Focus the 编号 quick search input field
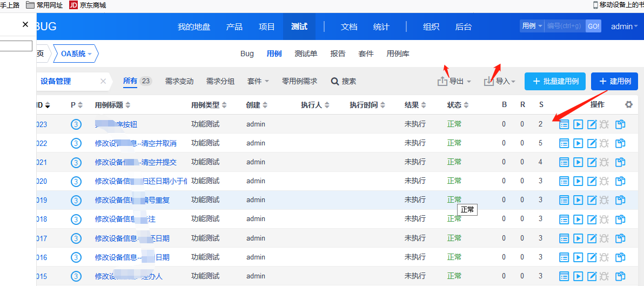644x286 pixels. pos(565,26)
